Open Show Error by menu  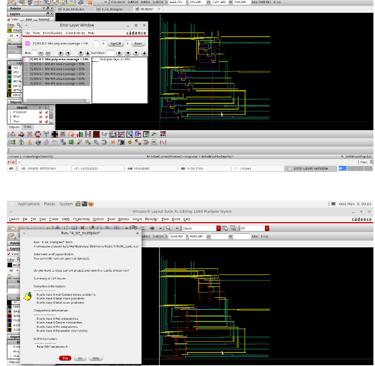pyautogui.click(x=75, y=33)
